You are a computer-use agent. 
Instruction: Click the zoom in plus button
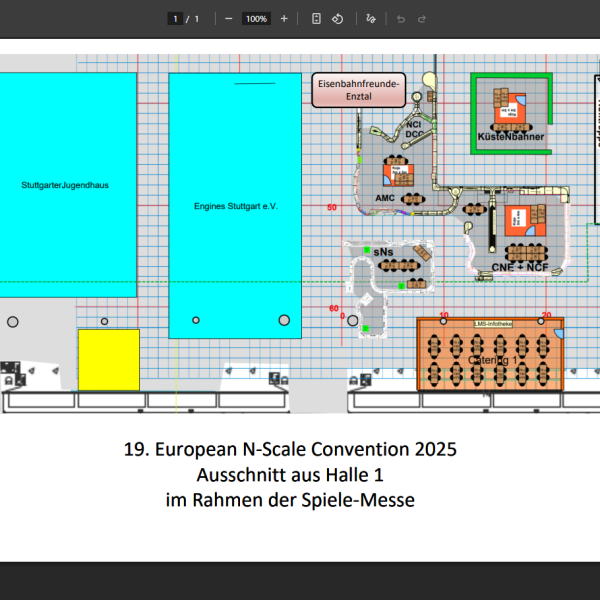click(284, 19)
